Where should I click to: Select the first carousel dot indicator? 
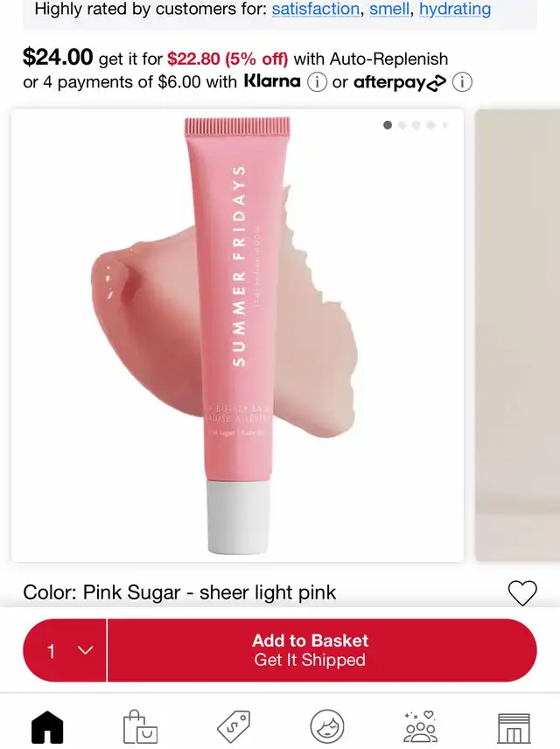[x=388, y=125]
